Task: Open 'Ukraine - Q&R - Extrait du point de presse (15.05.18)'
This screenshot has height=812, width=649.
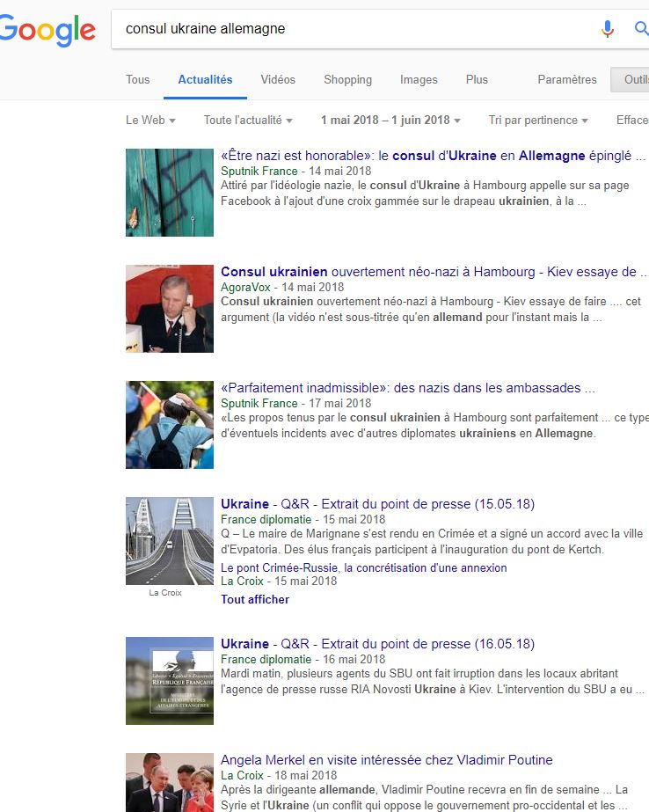Action: (378, 504)
